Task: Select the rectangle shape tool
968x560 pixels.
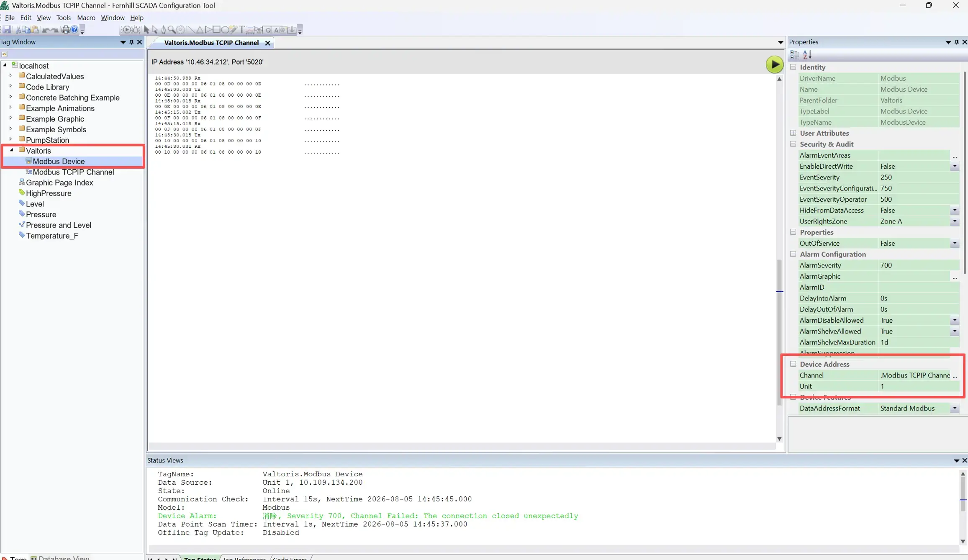Action: tap(216, 29)
